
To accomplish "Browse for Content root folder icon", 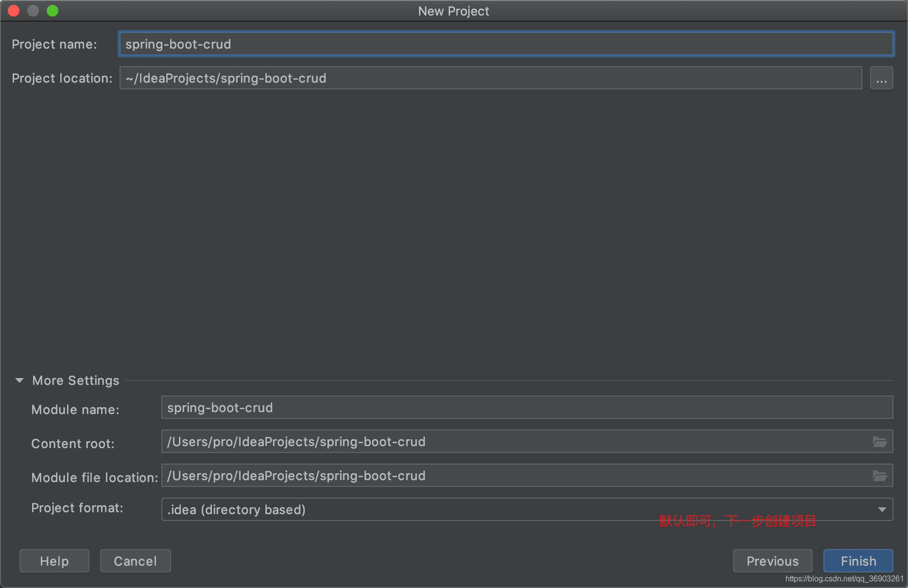I will [x=880, y=442].
